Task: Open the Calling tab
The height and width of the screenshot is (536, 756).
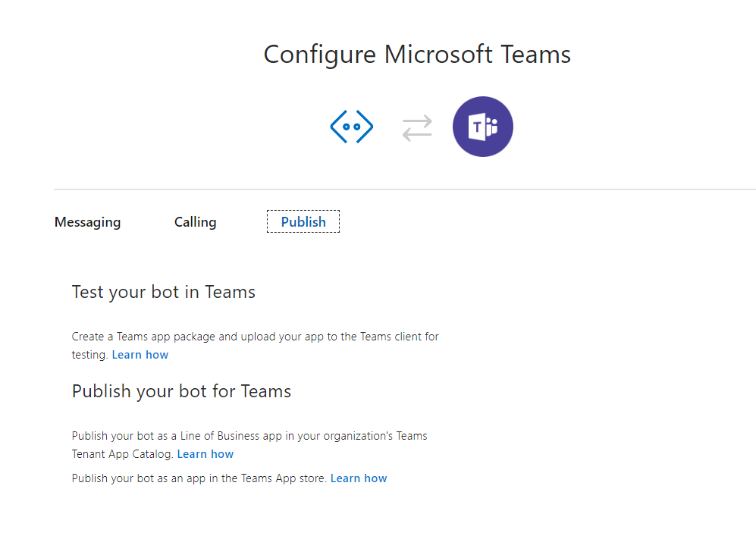Action: [196, 221]
